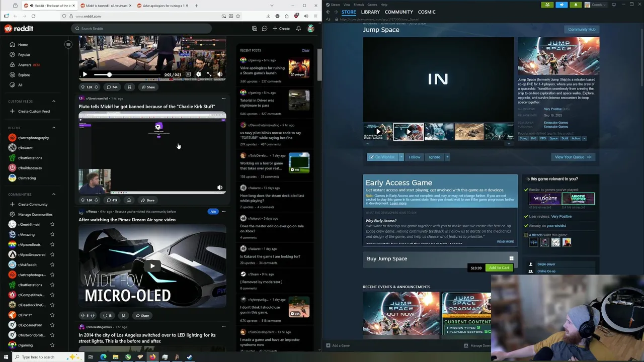Unmute the Mizkif clip video
The image size is (644, 362).
220,188
